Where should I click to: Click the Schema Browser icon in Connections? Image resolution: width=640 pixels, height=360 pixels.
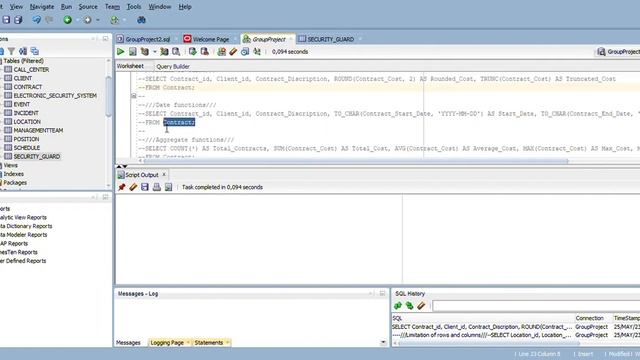pyautogui.click(x=23, y=51)
